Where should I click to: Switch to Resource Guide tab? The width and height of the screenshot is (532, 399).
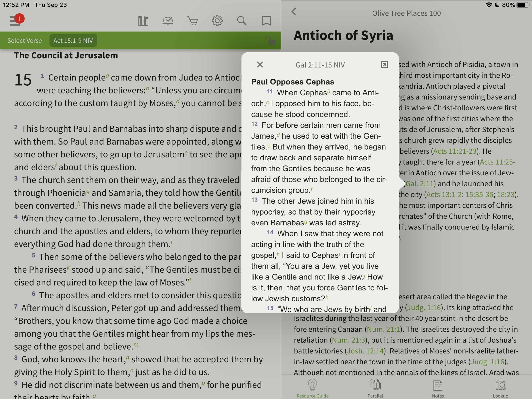click(x=313, y=388)
